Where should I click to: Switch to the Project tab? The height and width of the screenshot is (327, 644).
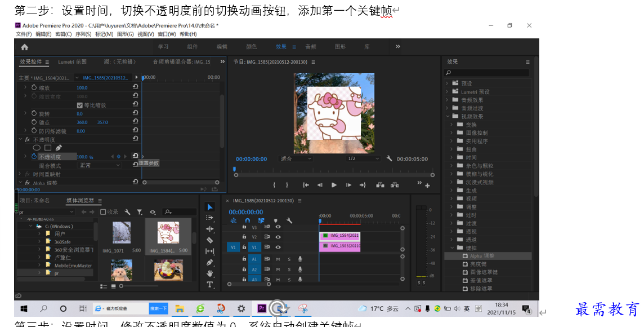pyautogui.click(x=34, y=200)
